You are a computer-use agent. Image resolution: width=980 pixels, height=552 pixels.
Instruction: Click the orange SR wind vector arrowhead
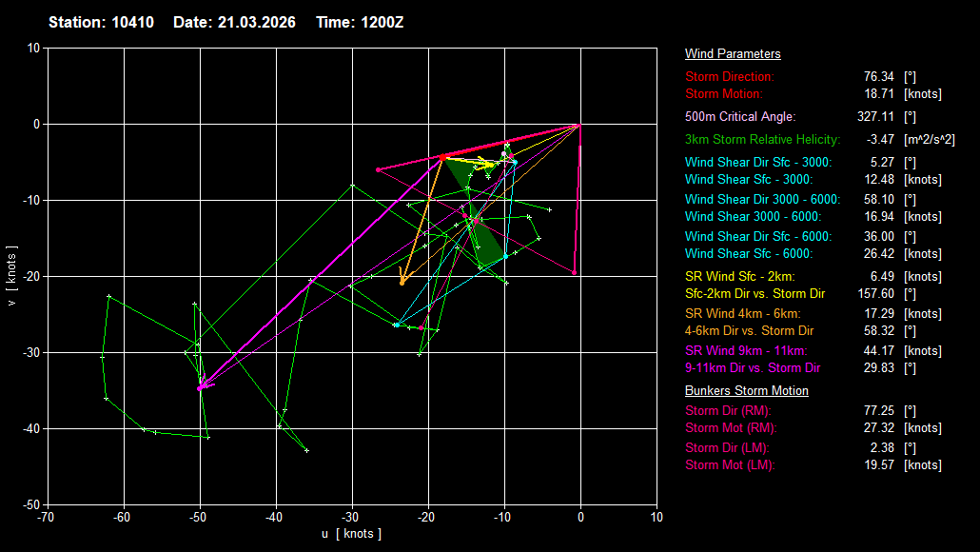click(x=402, y=282)
